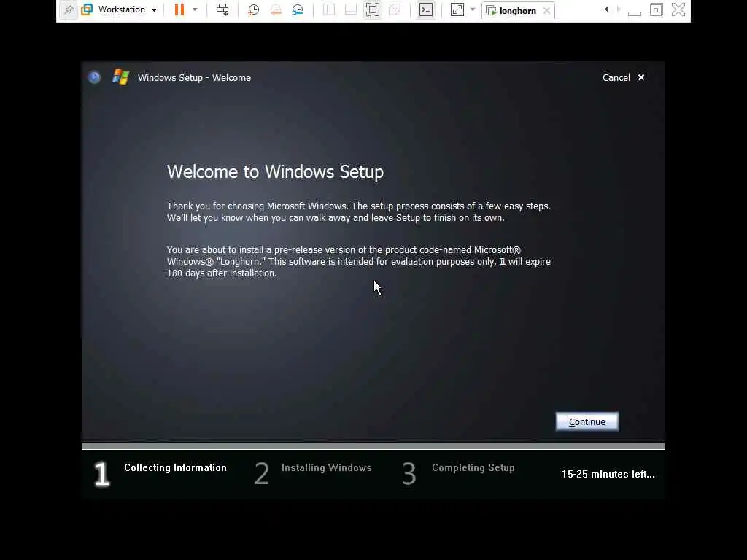Open the Workstation menu
This screenshot has height=560, width=747.
click(119, 9)
